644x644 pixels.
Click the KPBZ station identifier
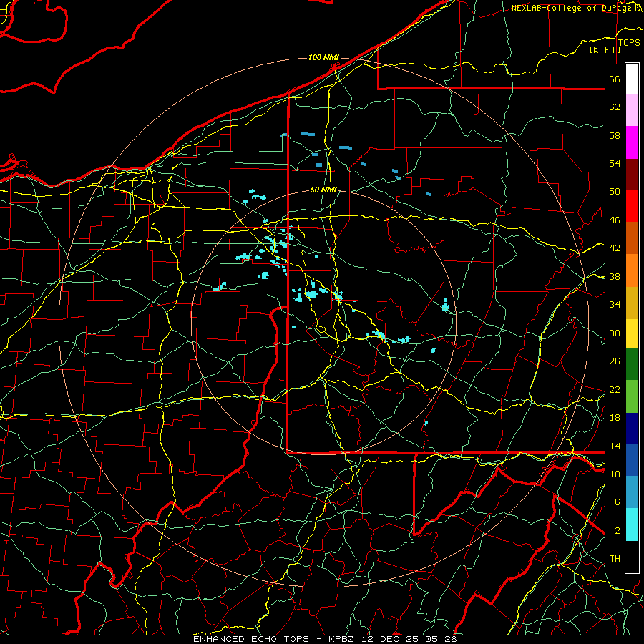coord(341,639)
